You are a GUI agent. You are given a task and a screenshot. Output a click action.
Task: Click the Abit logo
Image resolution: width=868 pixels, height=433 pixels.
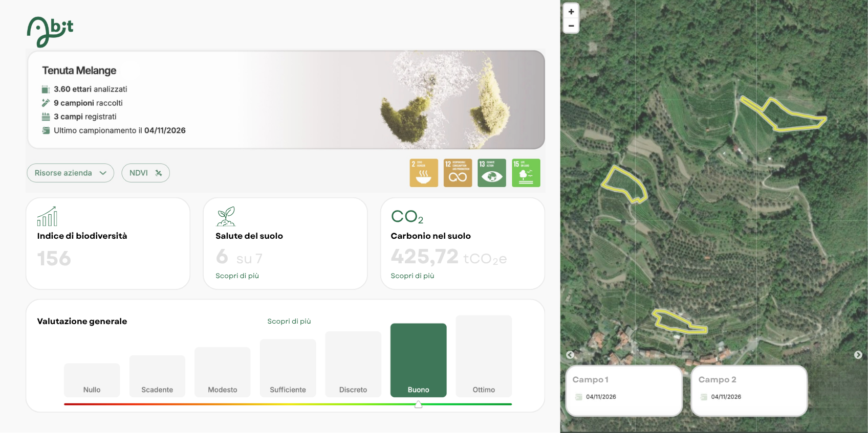50,32
